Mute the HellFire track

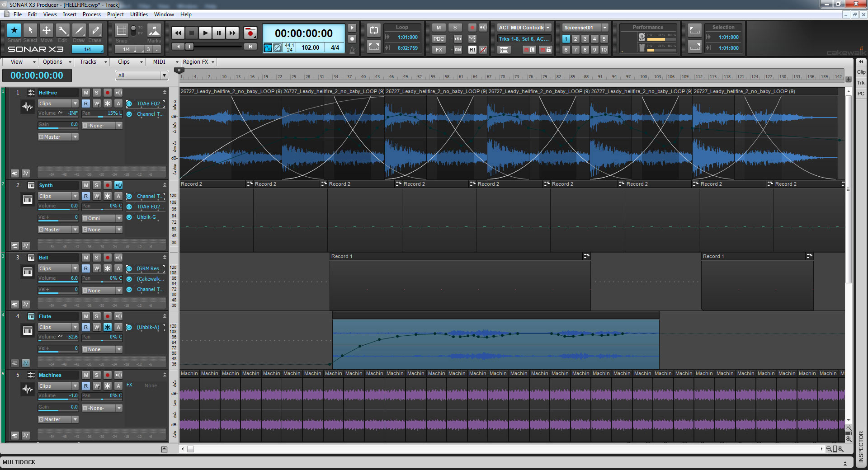(x=86, y=92)
